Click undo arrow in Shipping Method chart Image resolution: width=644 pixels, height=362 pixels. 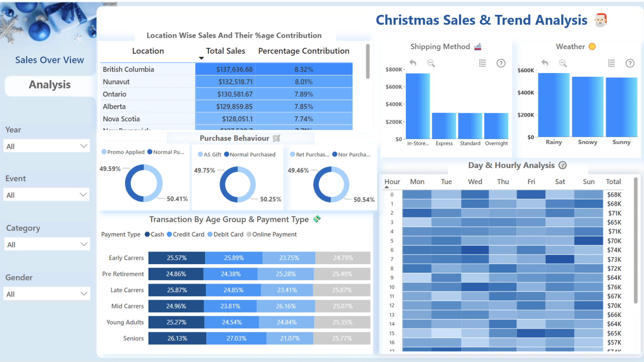coord(413,63)
